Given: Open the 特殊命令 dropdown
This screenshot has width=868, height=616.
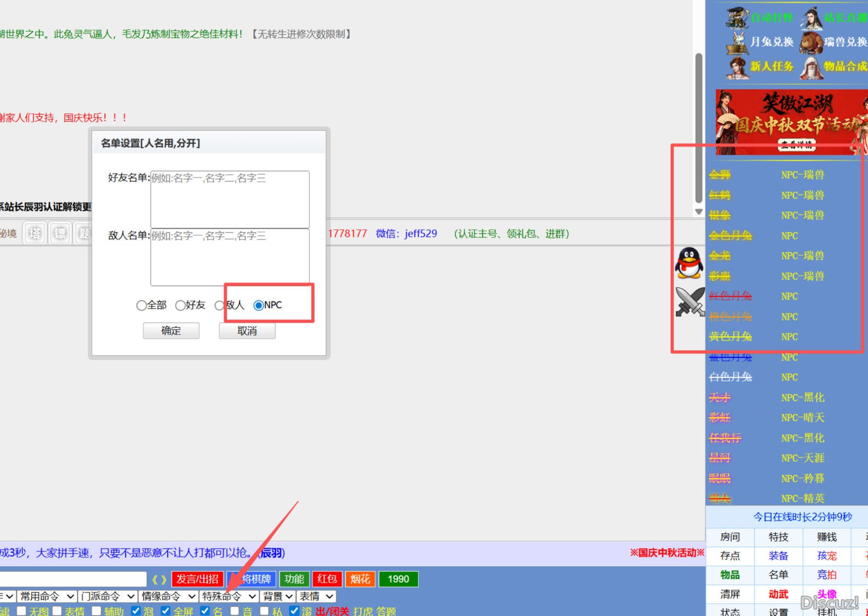Looking at the screenshot, I should (x=229, y=596).
